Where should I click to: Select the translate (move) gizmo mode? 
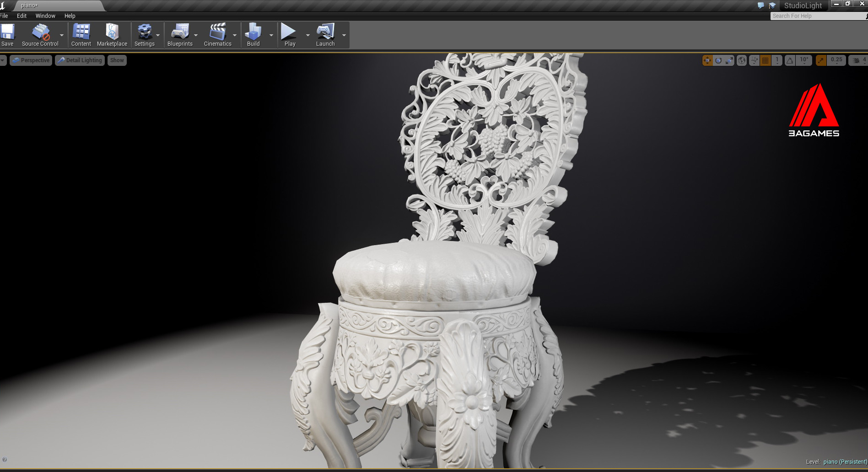tap(707, 60)
